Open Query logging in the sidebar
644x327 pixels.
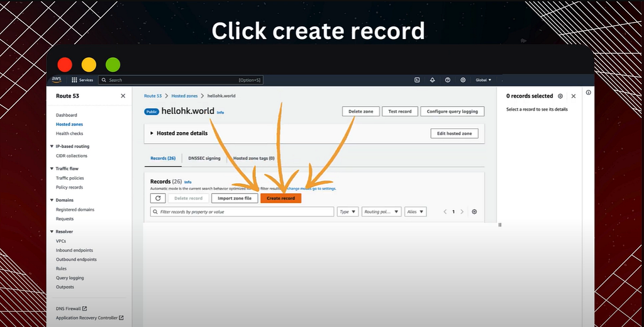point(70,278)
